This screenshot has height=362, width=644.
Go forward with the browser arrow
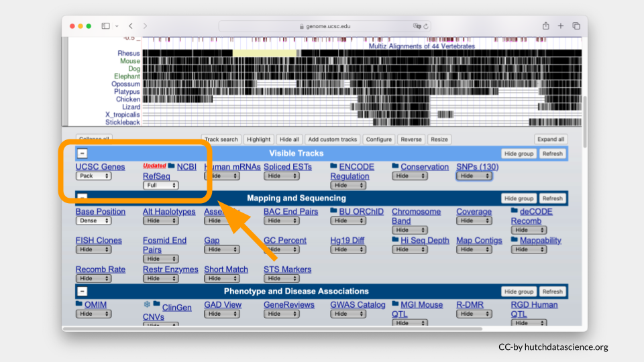click(145, 26)
